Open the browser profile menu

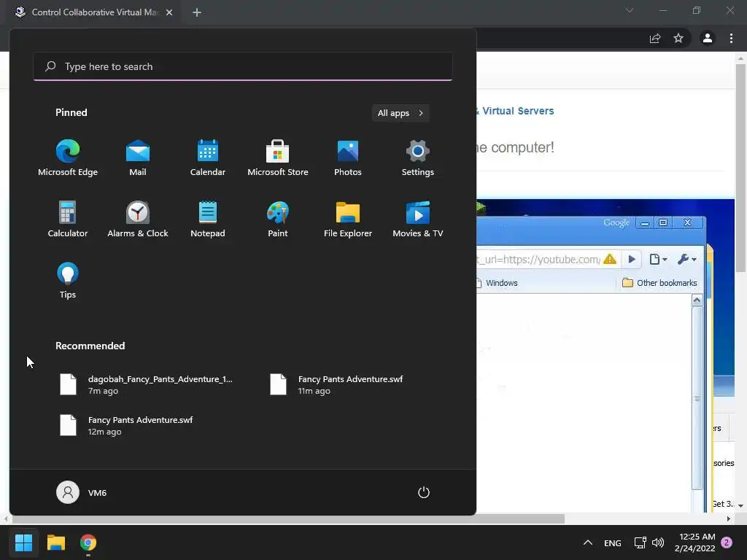pyautogui.click(x=708, y=38)
